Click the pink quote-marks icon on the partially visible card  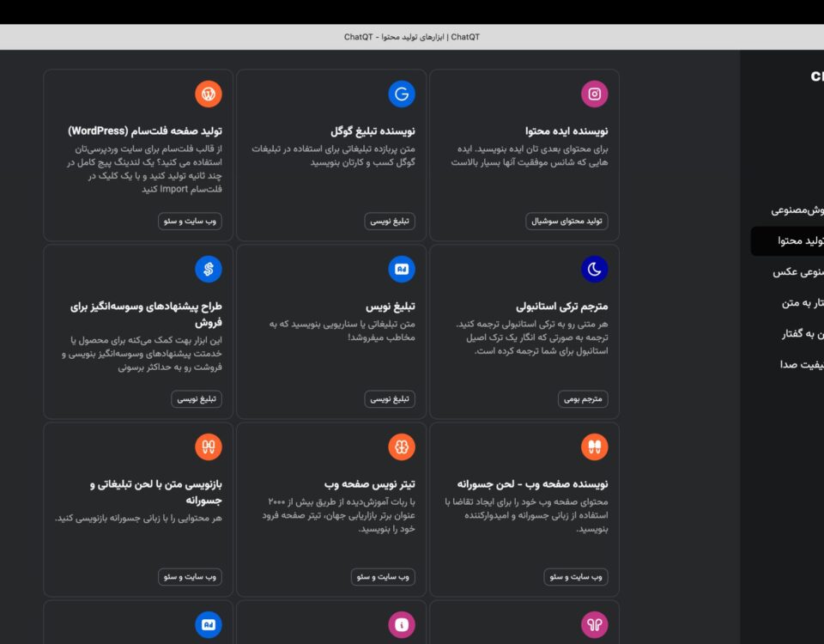coord(594,624)
